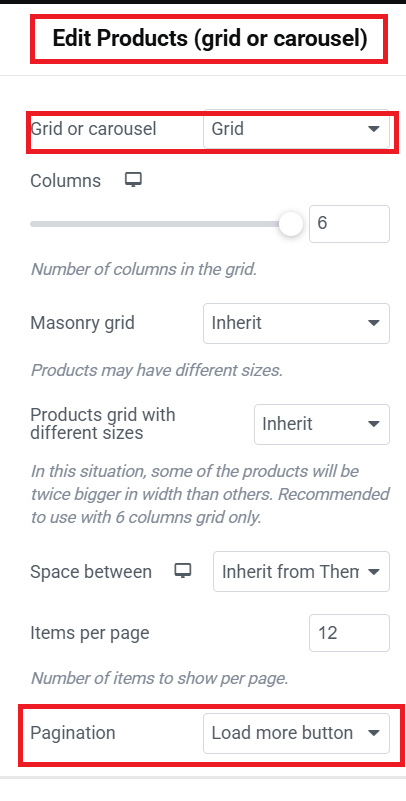The height and width of the screenshot is (801, 406).
Task: Open the Masonry grid Inherit dropdown
Action: [296, 323]
